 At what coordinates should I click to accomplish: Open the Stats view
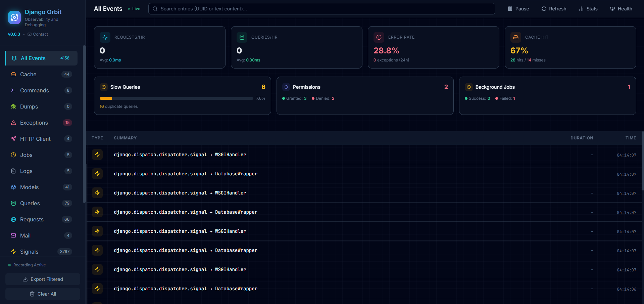[x=588, y=9]
